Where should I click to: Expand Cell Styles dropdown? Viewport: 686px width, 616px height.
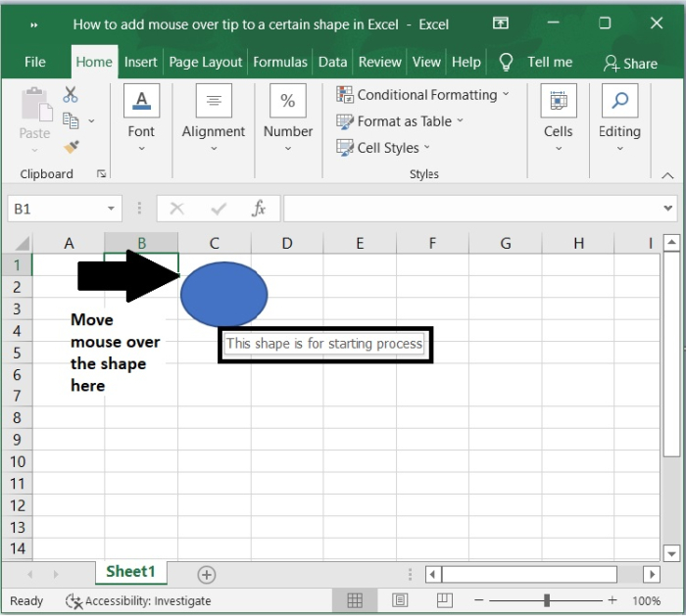(427, 147)
